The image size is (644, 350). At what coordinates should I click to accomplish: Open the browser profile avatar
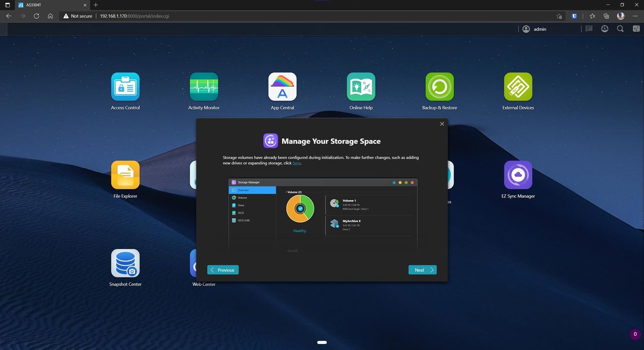coord(621,16)
